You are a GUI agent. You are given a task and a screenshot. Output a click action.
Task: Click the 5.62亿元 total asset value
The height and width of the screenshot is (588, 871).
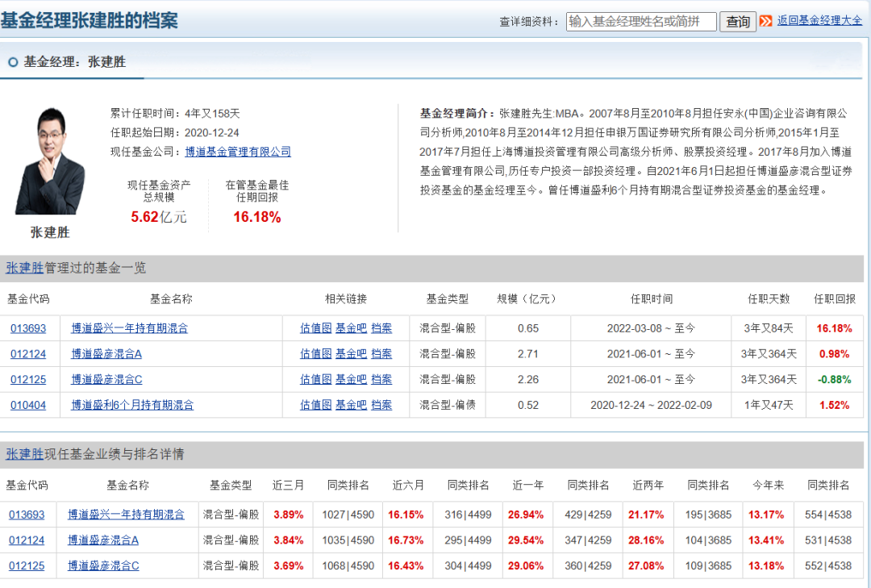pyautogui.click(x=159, y=217)
